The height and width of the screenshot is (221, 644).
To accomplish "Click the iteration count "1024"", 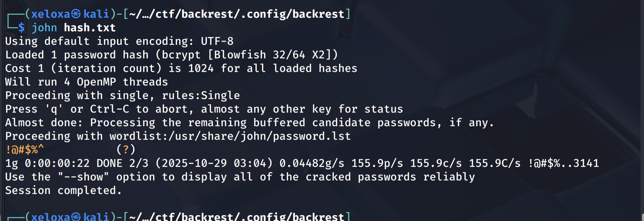I will click(201, 68).
